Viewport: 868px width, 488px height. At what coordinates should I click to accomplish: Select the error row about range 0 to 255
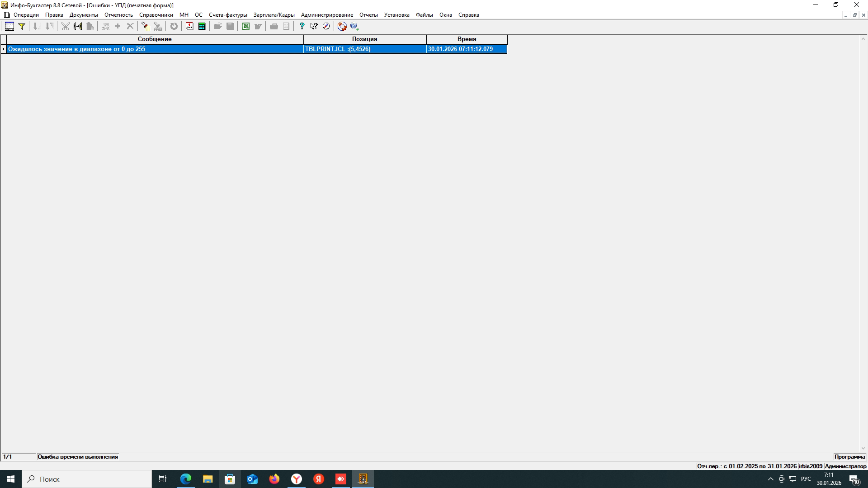pos(154,49)
